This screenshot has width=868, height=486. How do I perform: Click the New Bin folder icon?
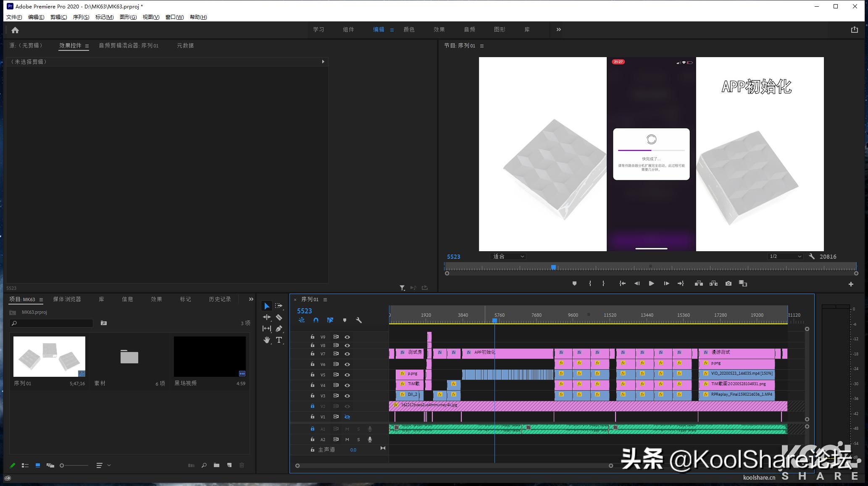(216, 465)
